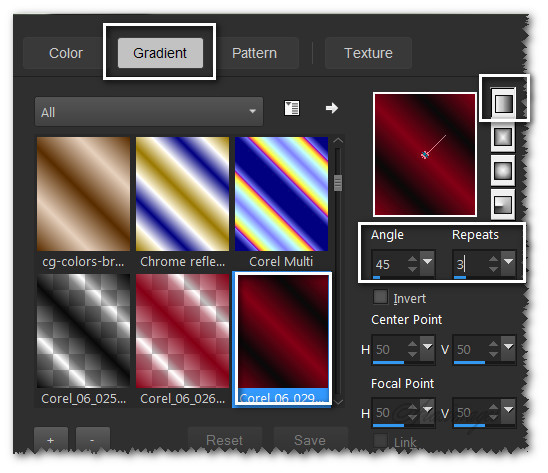Choose the Corel_06_026 gradient thumbnail
This screenshot has width=548, height=473.
point(182,331)
